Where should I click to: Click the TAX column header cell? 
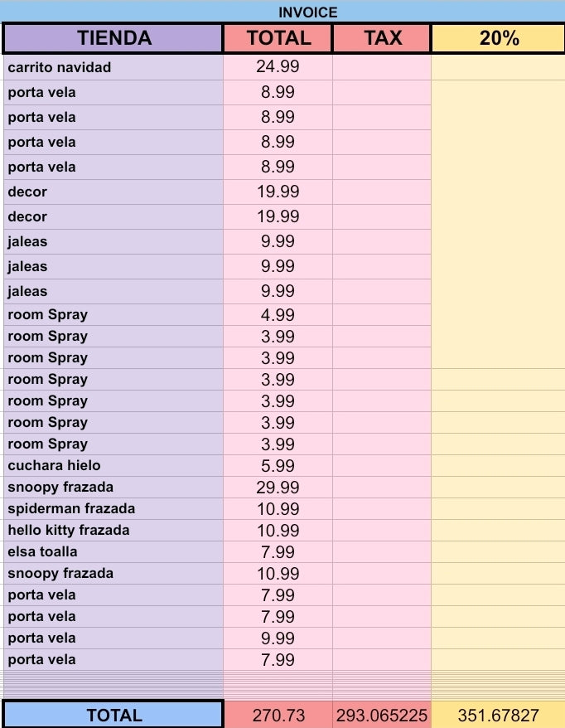tap(382, 38)
